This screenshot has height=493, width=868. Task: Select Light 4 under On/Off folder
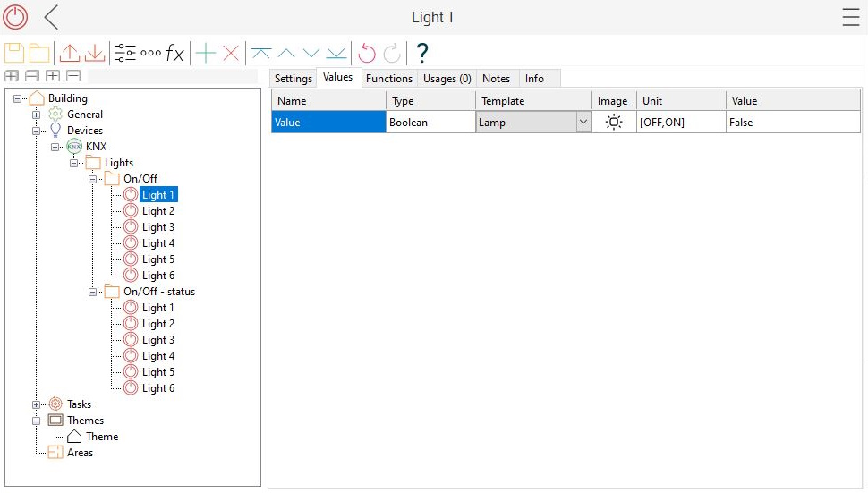point(158,242)
